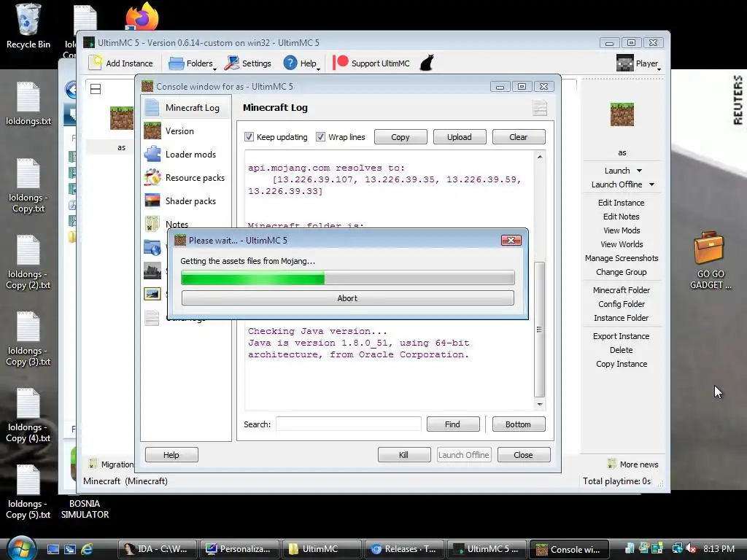This screenshot has width=747, height=560.
Task: Select GO GO GADGET briefcase desktop icon
Action: (710, 260)
